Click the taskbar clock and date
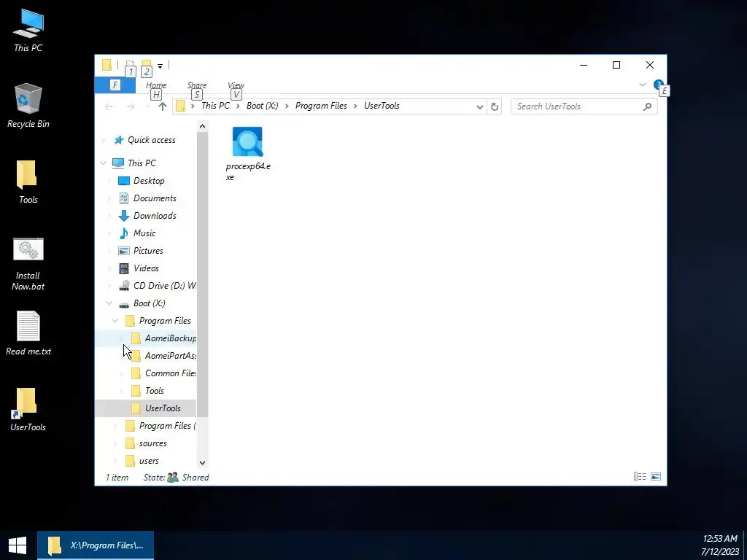 [x=720, y=545]
